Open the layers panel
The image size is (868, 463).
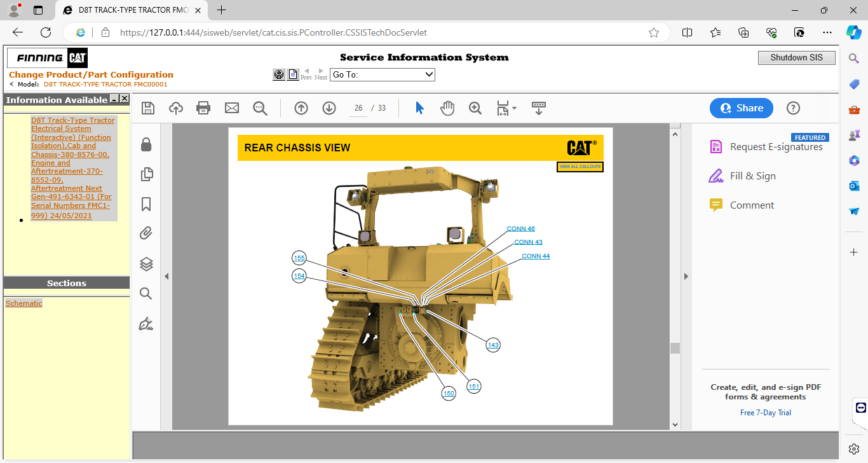tap(146, 264)
